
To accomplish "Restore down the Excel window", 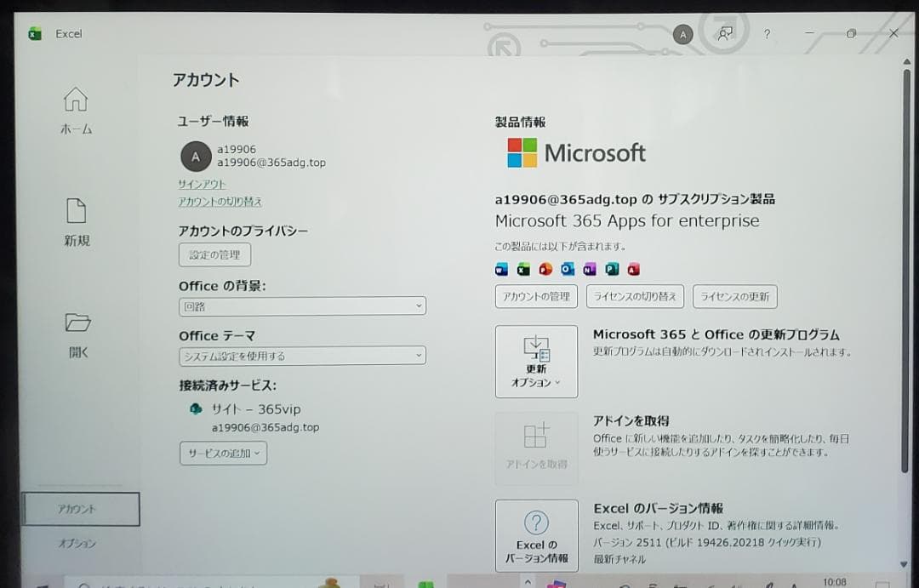I will (x=852, y=33).
